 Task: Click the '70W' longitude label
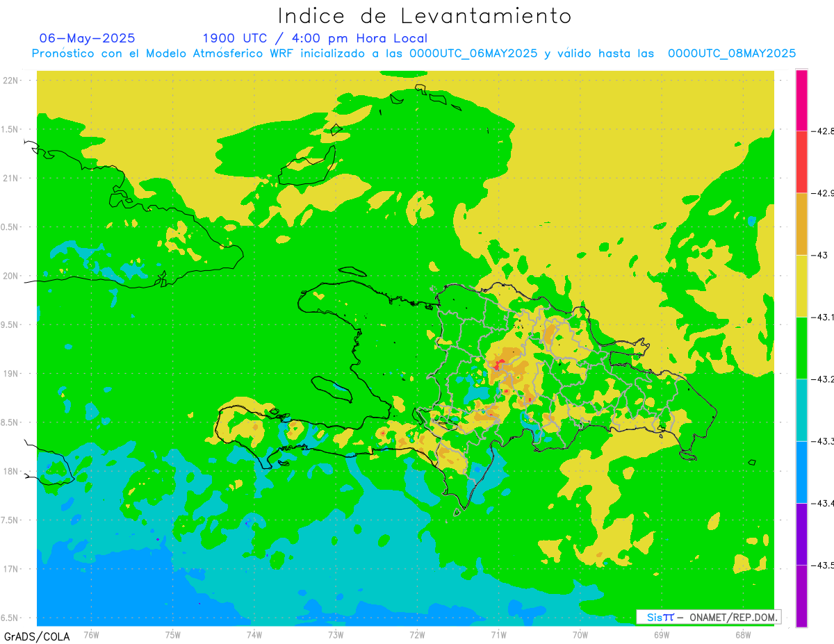pos(580,634)
